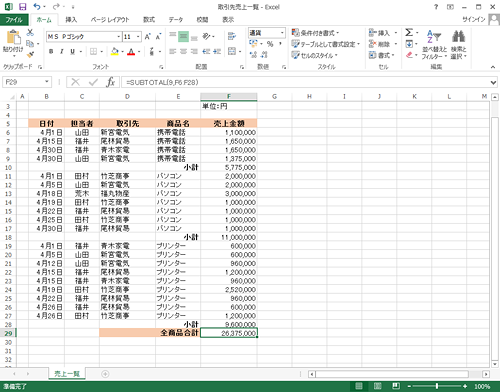Click the 挿入 insert cells button
Screen dimensions: 500x392
(379, 33)
